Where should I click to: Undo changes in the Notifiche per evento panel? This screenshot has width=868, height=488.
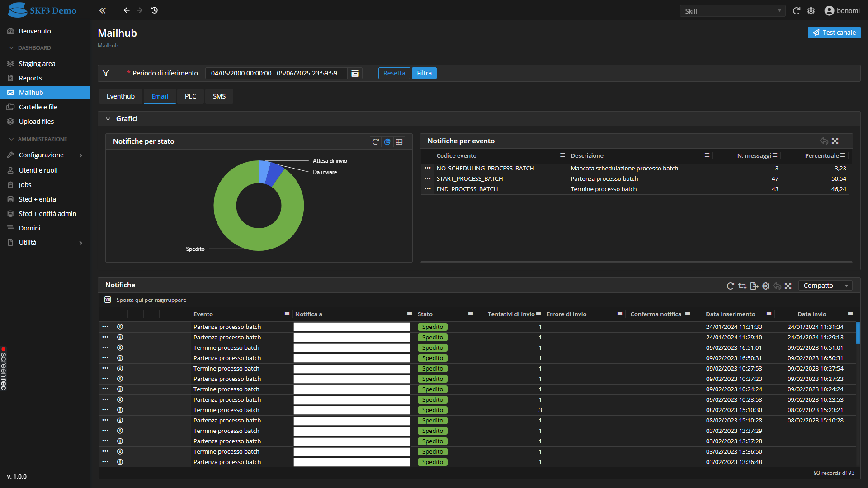tap(824, 141)
